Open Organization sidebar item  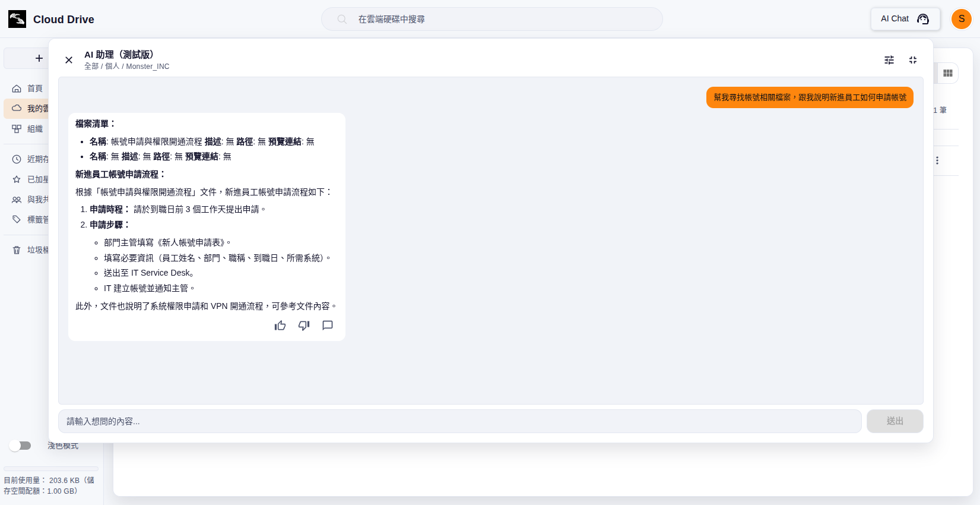point(27,129)
